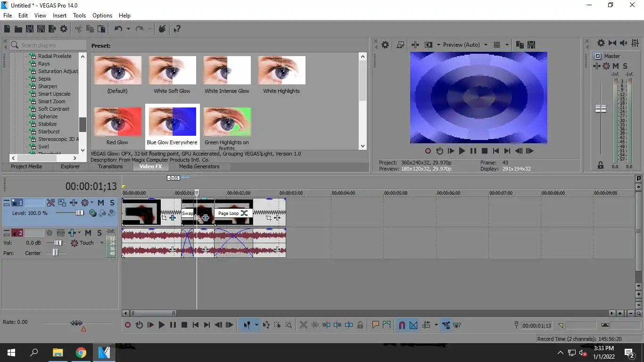Open the Options menu
Image resolution: width=644 pixels, height=362 pixels.
[102, 16]
